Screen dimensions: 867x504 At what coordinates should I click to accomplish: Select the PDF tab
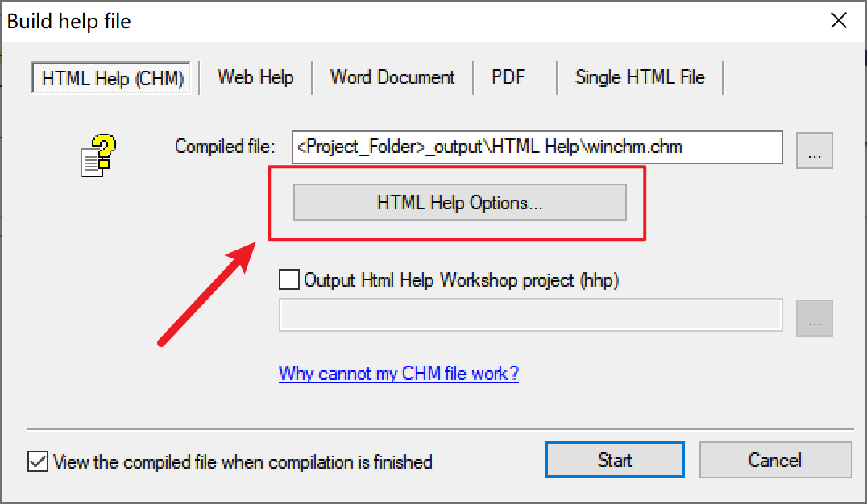(x=508, y=77)
